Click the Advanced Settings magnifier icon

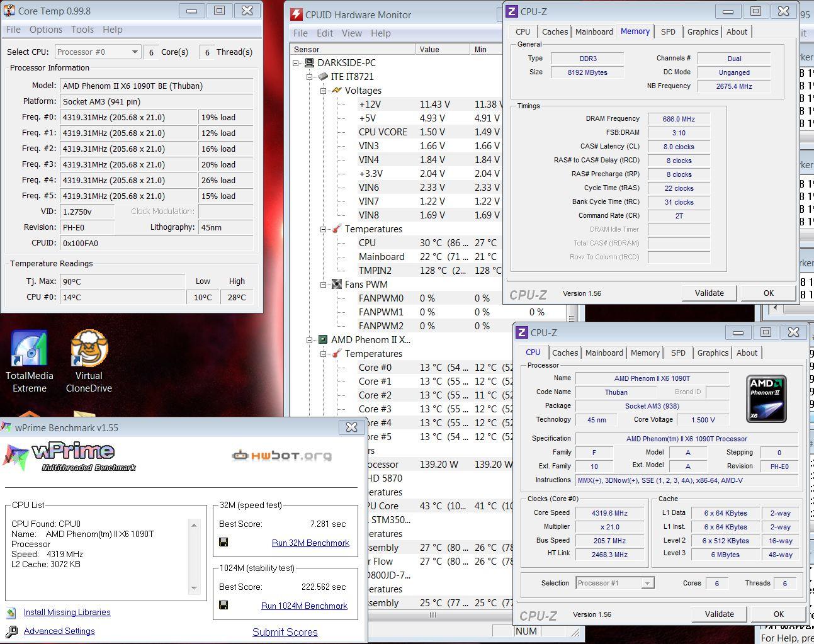(x=11, y=631)
